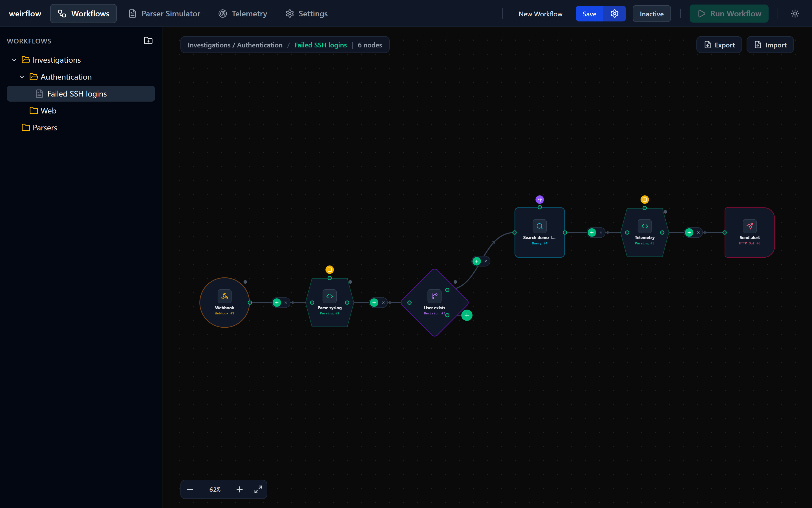This screenshot has width=812, height=508.
Task: Add node between Webhook and Parse syslog
Action: [x=277, y=303]
